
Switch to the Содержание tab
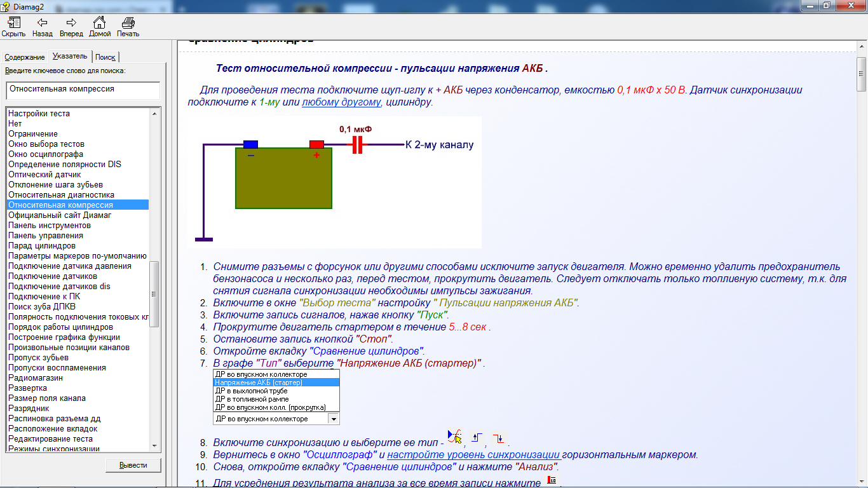point(25,57)
